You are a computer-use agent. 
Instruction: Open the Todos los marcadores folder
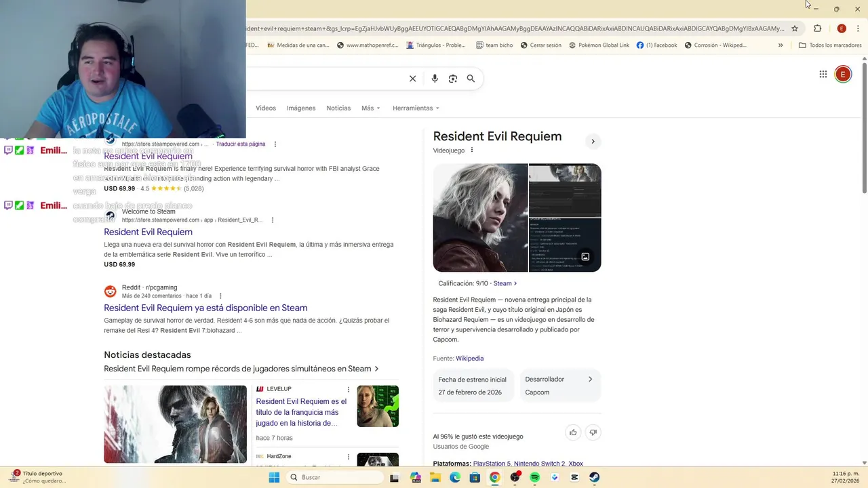830,45
